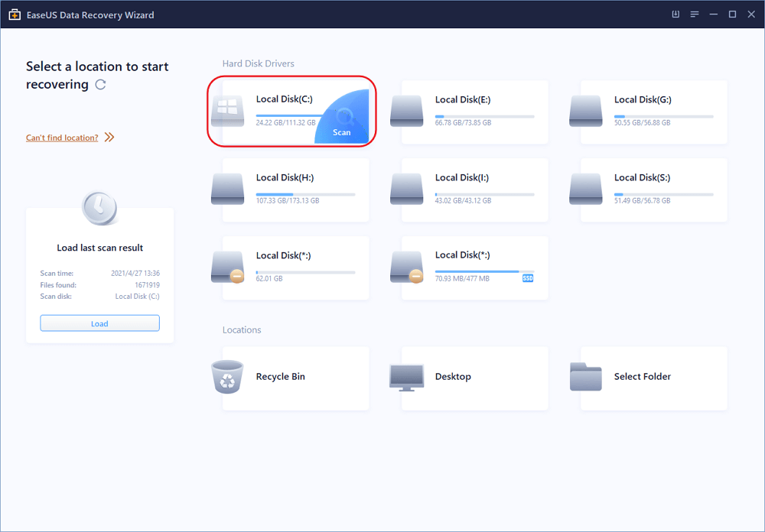Click usage bar of the 70.93 MB/477 MB disk
Screen dimensions: 765x532
(x=485, y=271)
